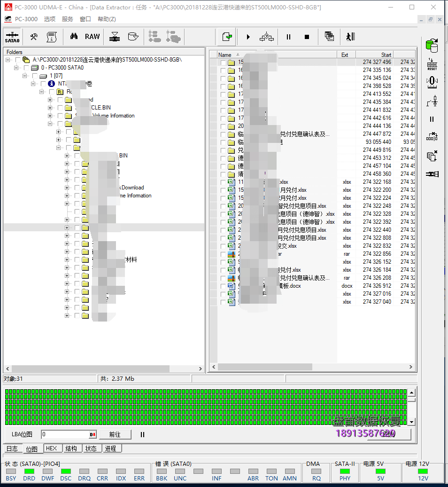Open the 窗口 menu

click(x=85, y=19)
